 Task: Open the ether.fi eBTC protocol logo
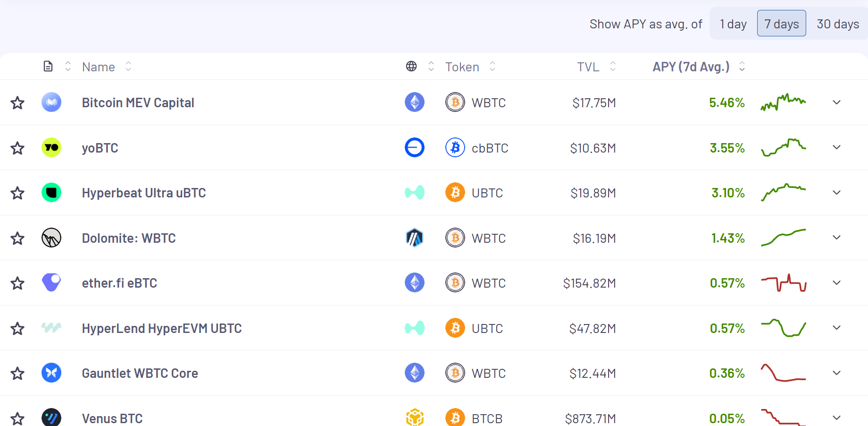click(51, 282)
